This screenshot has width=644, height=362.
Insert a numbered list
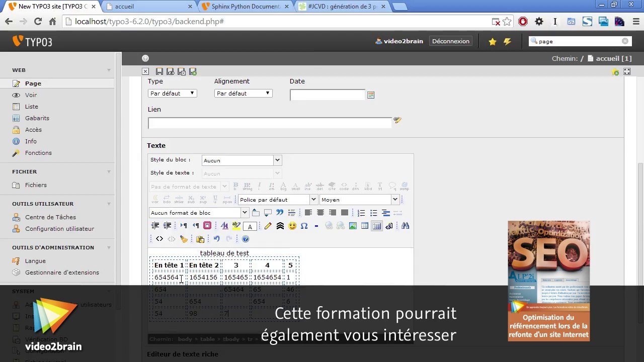tap(361, 213)
